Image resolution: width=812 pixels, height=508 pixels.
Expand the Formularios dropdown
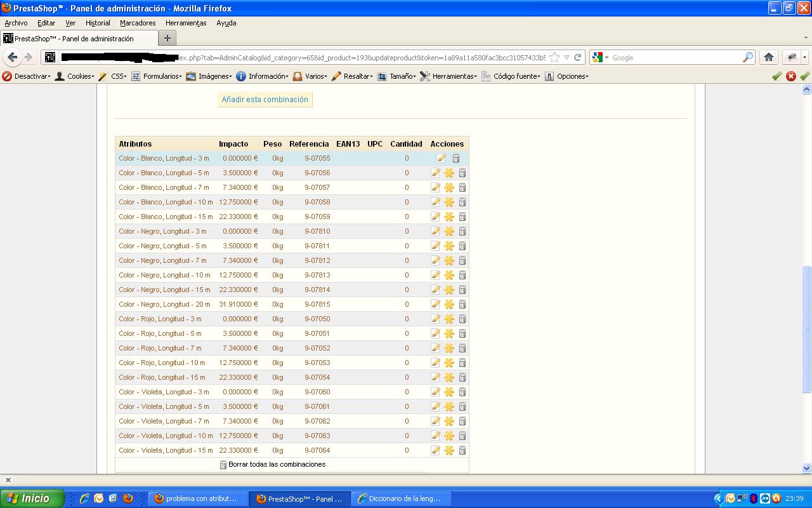(x=156, y=76)
